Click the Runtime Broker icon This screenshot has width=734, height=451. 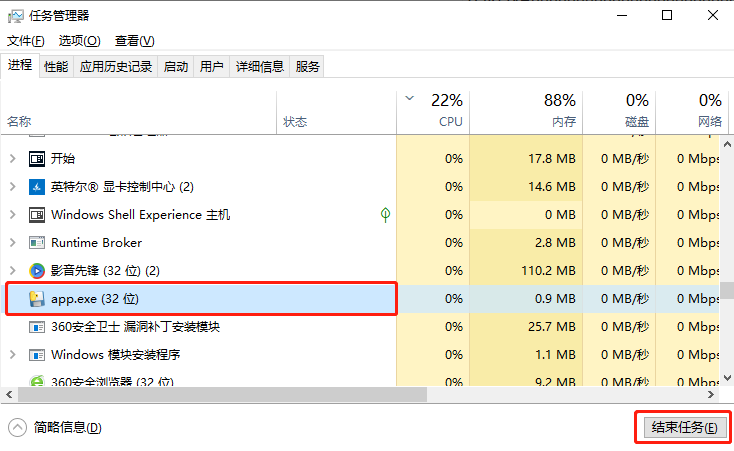click(x=37, y=242)
